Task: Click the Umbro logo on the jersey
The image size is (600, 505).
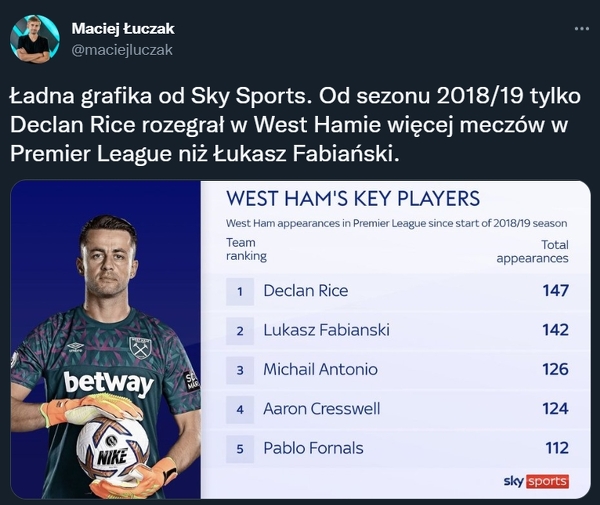Action: 74,347
